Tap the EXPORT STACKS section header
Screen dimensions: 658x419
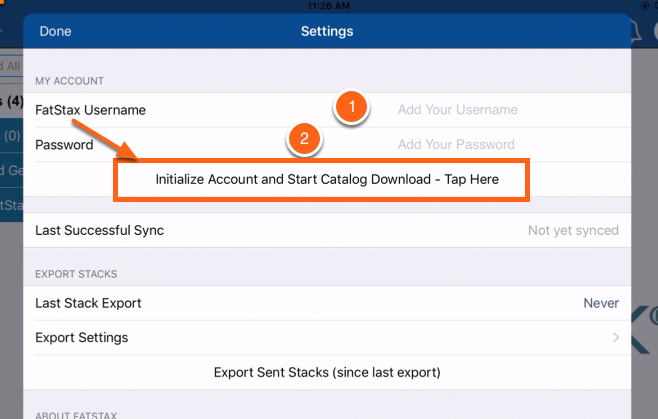pos(76,274)
